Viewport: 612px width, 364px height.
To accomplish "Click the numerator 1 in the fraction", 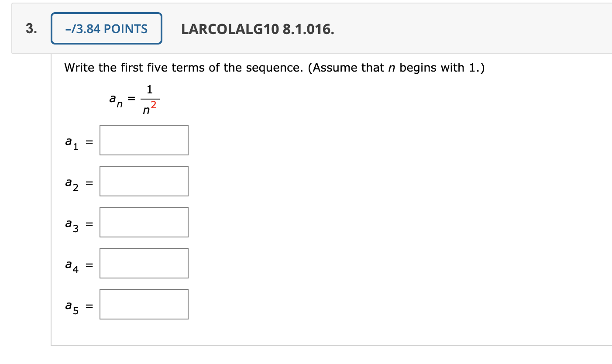I will (150, 89).
